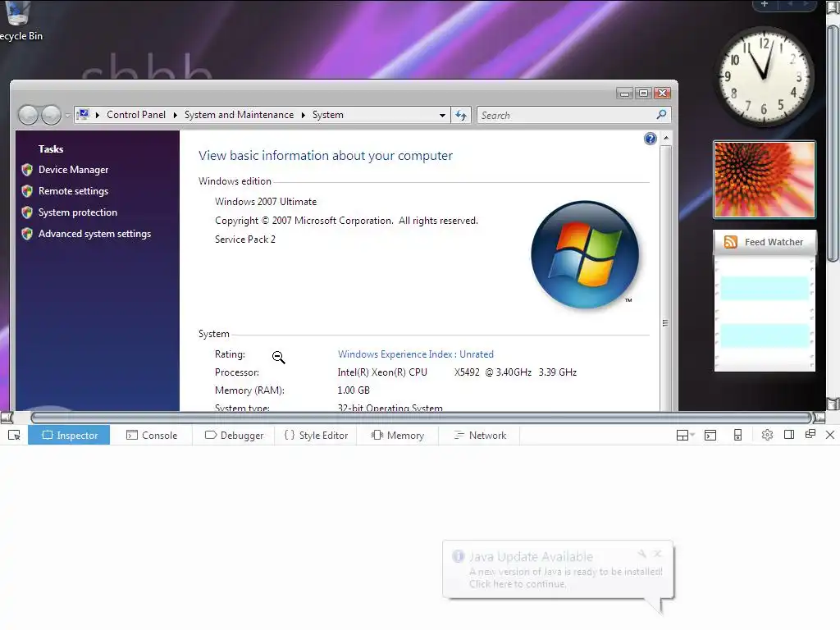
Task: Open the recent pages dropdown arrow
Action: (67, 115)
